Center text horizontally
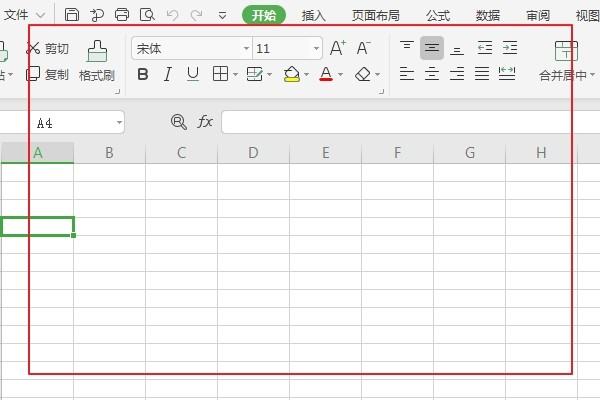Viewport: 600px width, 400px height. point(432,73)
